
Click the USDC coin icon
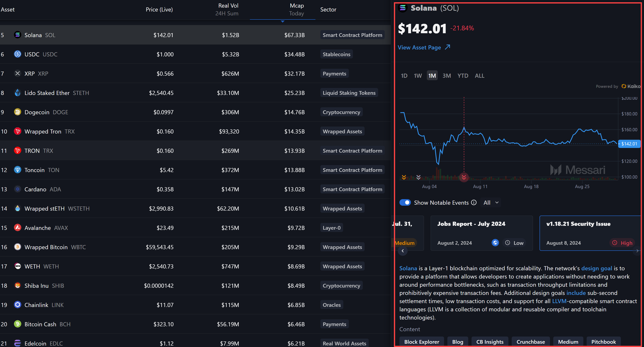(x=17, y=54)
